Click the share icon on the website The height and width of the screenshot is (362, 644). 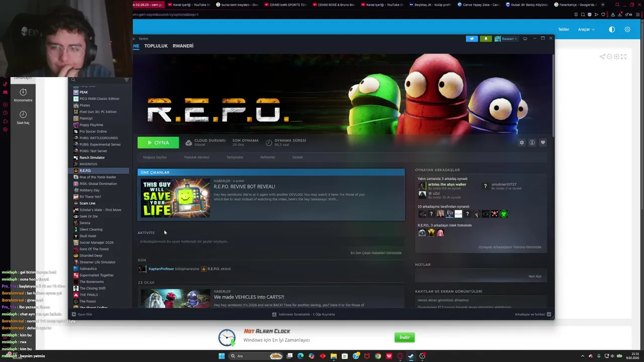pyautogui.click(x=602, y=57)
